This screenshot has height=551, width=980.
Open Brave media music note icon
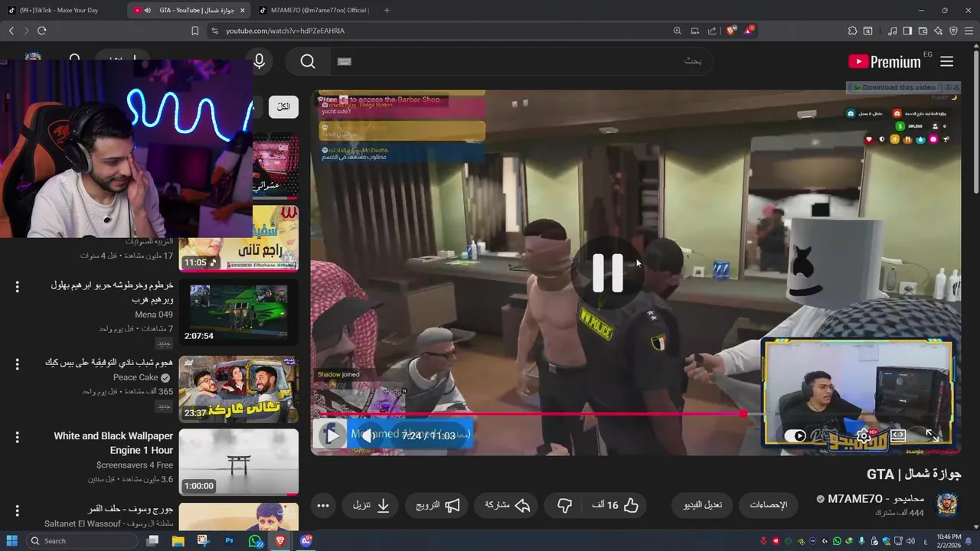click(892, 31)
